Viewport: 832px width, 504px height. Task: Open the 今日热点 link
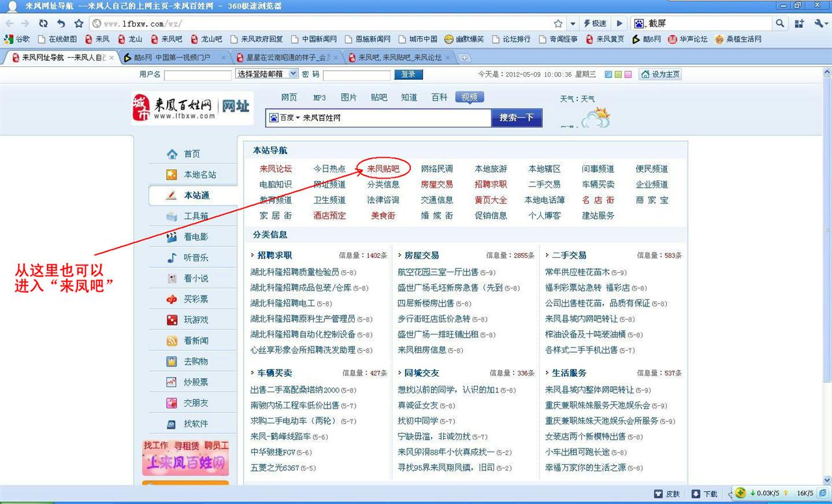coord(330,169)
